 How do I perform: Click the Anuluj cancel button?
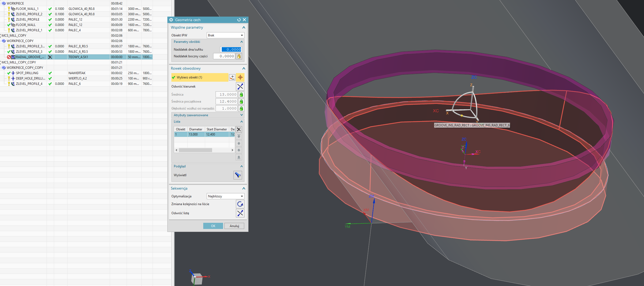234,226
